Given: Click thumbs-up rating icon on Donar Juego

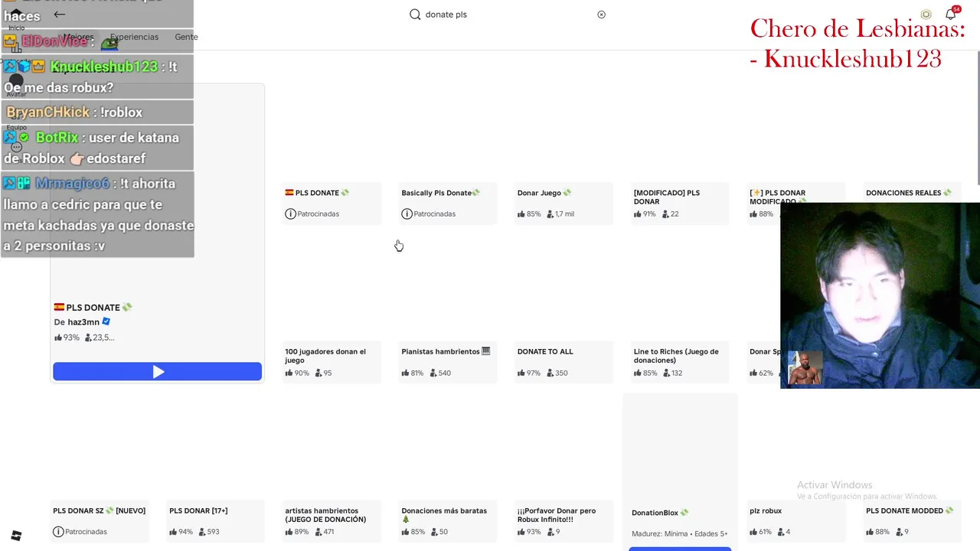Looking at the screenshot, I should pyautogui.click(x=521, y=214).
